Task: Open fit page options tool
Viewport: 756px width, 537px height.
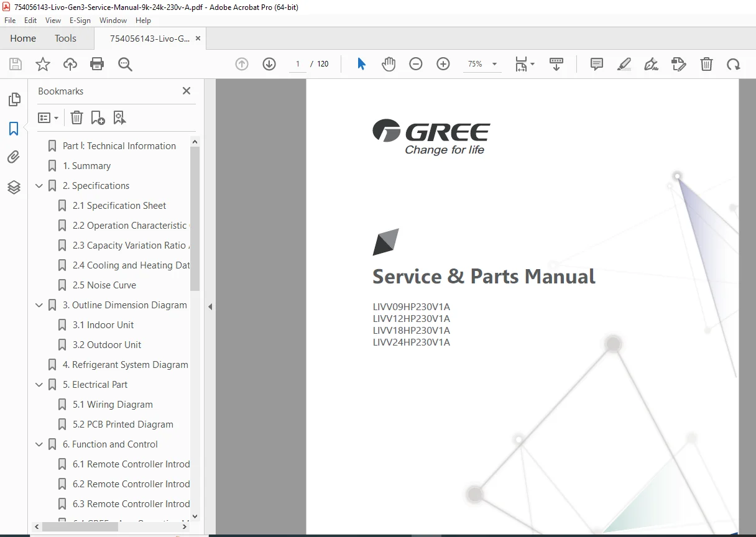Action: pyautogui.click(x=524, y=64)
